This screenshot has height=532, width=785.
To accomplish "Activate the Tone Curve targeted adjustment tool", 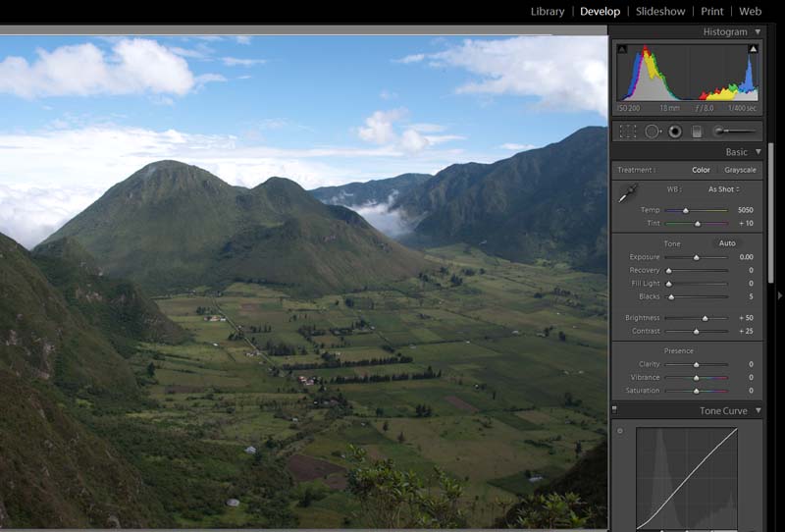I will 620,431.
